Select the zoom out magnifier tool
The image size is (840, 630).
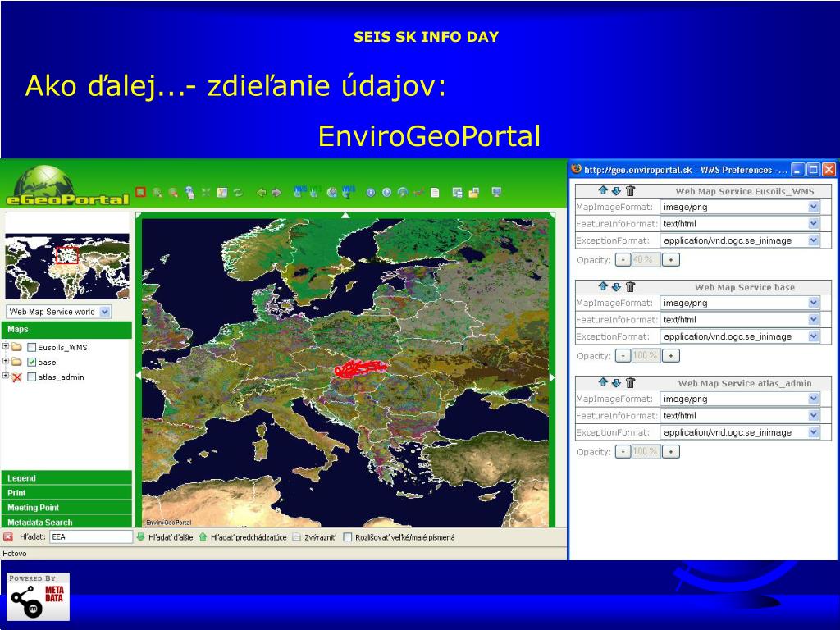[x=173, y=192]
